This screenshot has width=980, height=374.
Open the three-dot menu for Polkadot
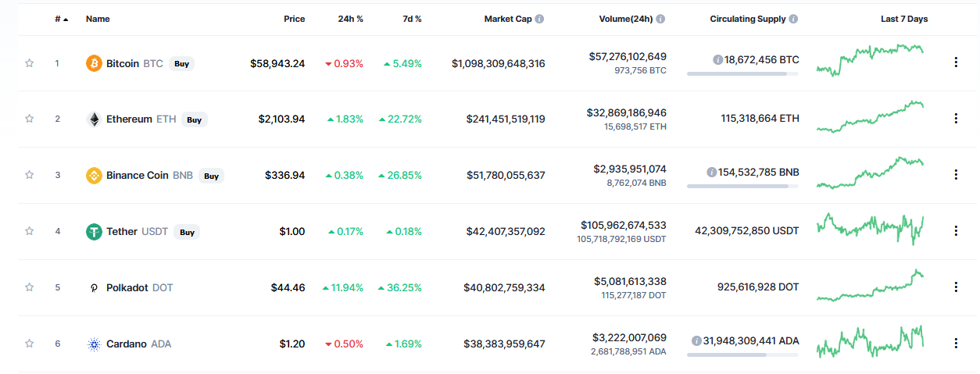coord(956,287)
